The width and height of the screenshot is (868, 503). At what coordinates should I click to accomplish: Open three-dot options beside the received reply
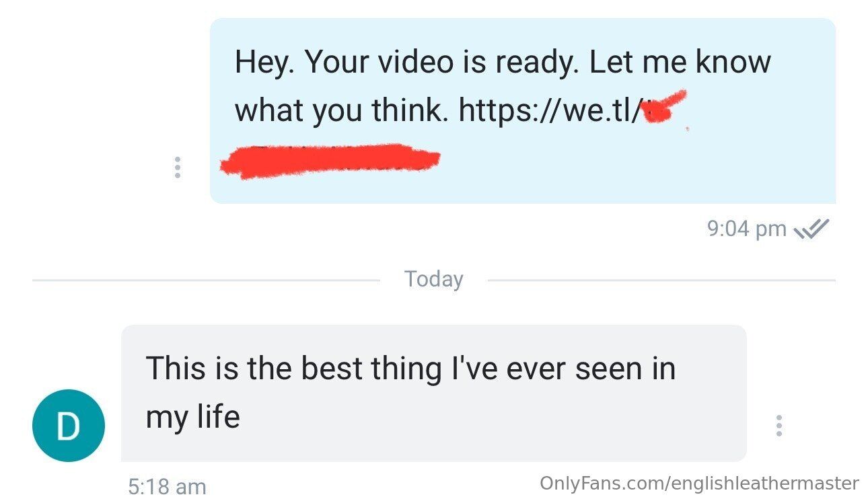click(779, 426)
